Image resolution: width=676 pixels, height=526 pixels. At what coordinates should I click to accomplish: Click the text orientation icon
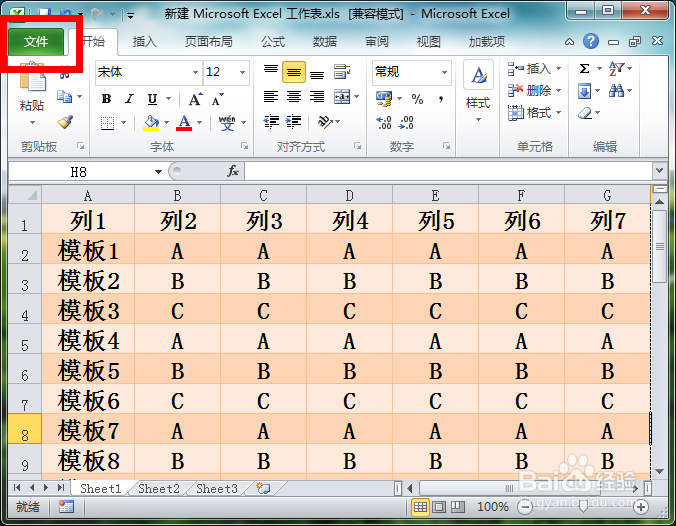pos(325,122)
